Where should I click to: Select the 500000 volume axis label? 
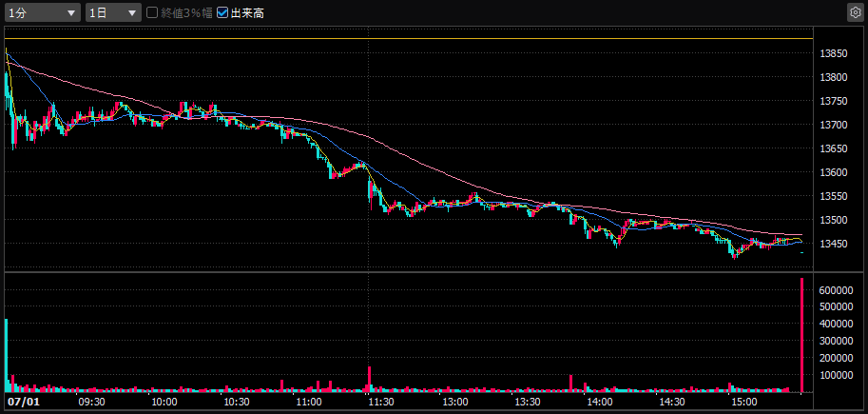(x=837, y=306)
